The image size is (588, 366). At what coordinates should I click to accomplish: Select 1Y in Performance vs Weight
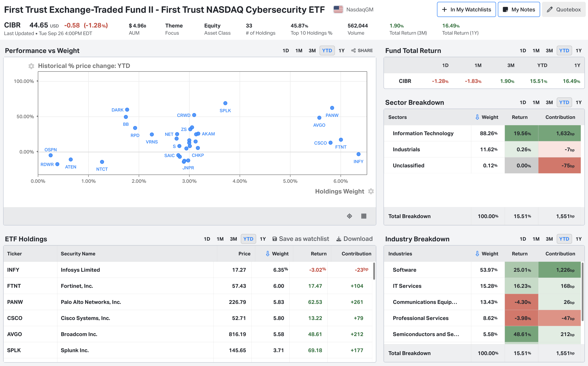(341, 50)
